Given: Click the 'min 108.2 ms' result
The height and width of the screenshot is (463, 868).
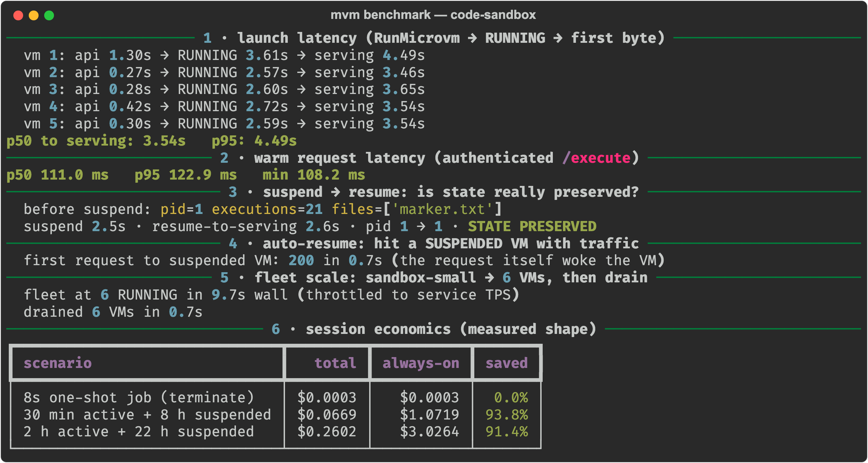Looking at the screenshot, I should 314,175.
